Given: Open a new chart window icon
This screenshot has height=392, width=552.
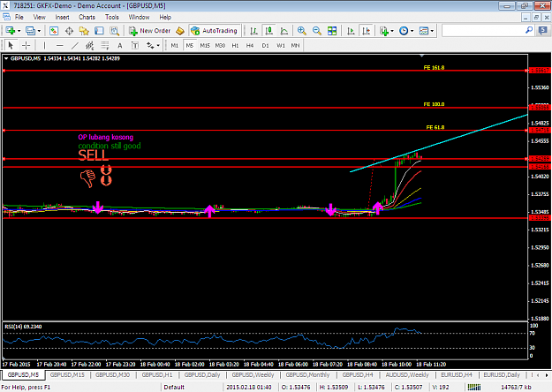Looking at the screenshot, I should click(x=11, y=31).
